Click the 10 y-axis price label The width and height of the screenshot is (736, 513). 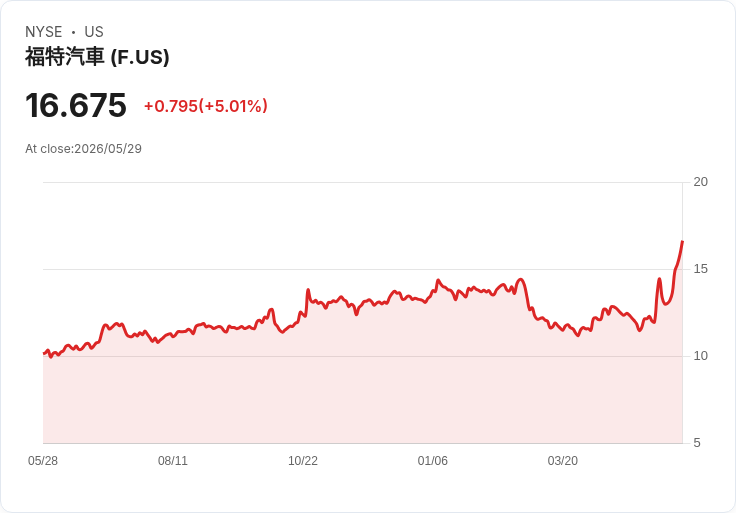click(700, 356)
